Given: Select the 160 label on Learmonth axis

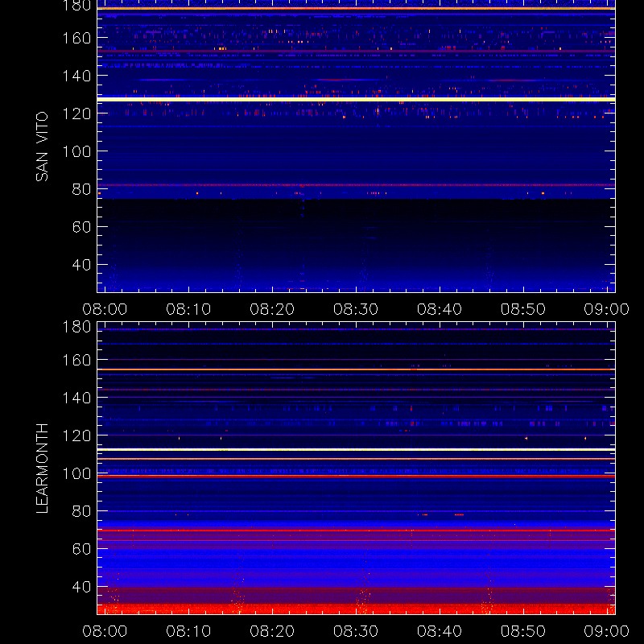Looking at the screenshot, I should (x=76, y=360).
